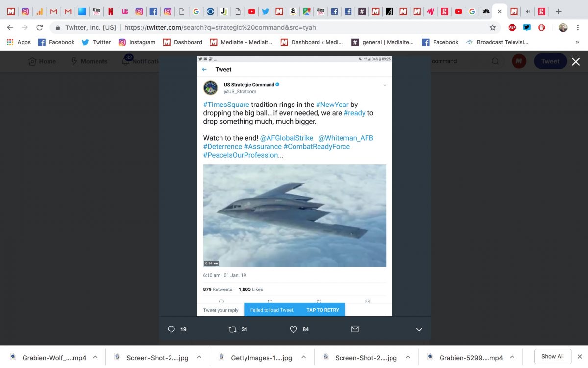This screenshot has height=368, width=588.
Task: Open Twitter Moments
Action: 89,61
